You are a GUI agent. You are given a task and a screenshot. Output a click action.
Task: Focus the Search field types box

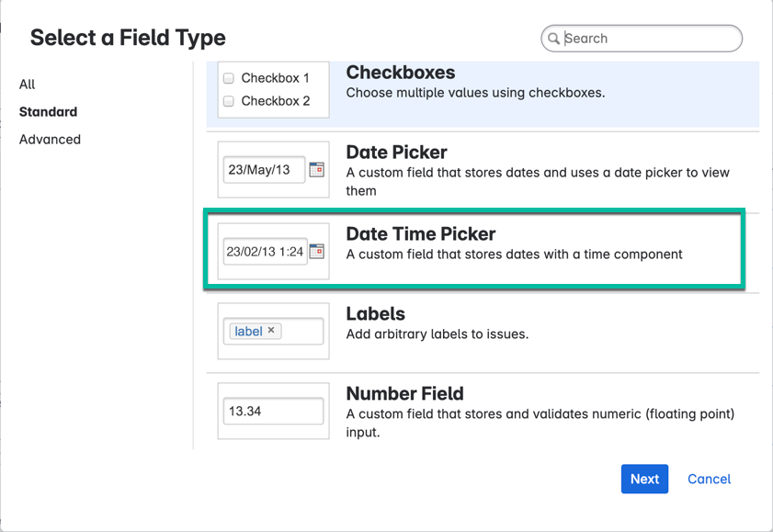tap(648, 39)
